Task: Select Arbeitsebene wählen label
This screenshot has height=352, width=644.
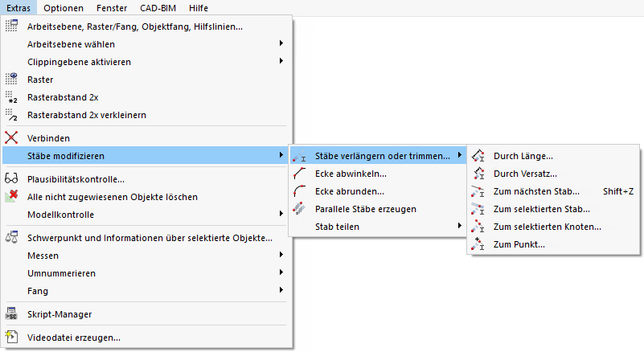Action: [71, 44]
